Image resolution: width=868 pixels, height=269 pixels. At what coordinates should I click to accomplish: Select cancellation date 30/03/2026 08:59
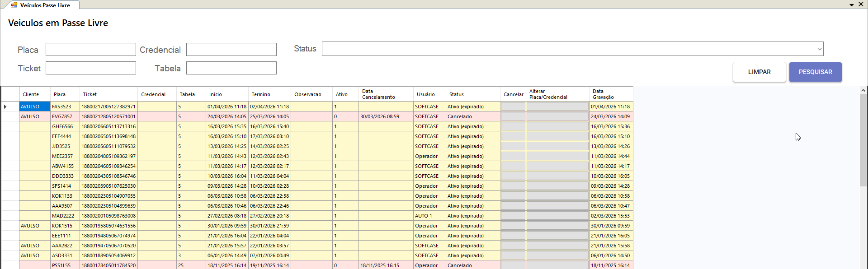386,116
